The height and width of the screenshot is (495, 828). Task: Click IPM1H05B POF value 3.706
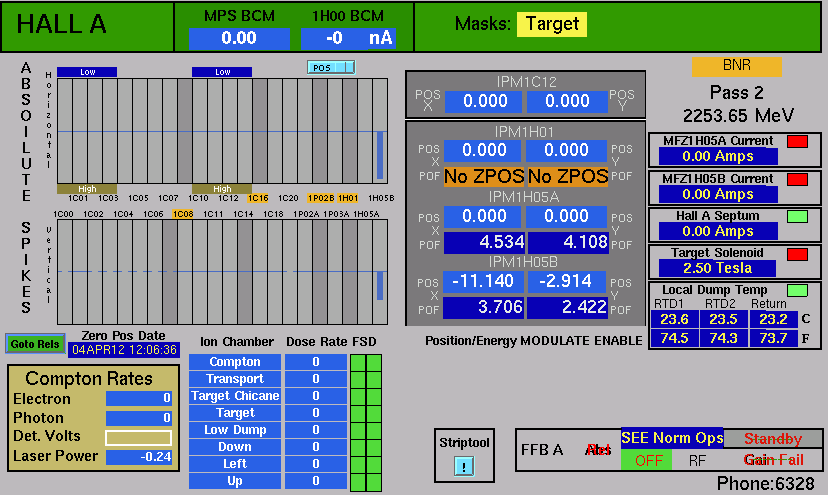point(484,308)
